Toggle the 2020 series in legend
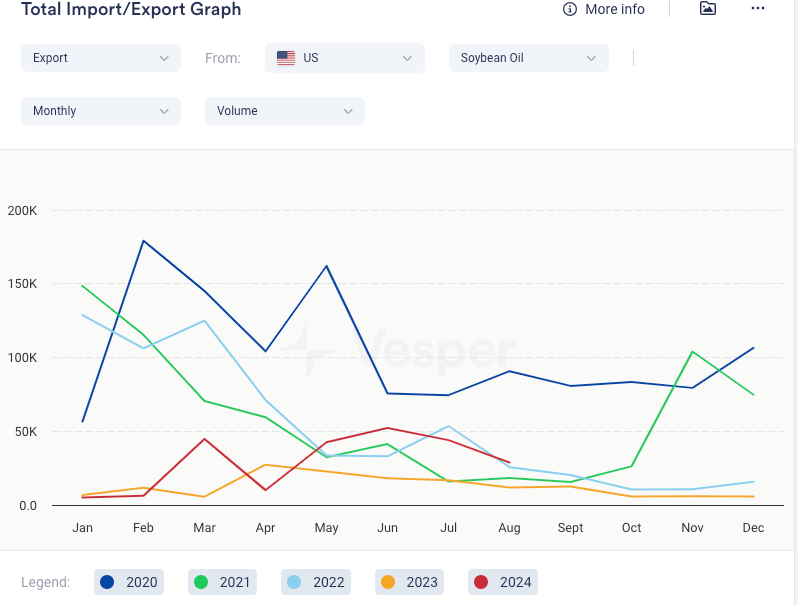This screenshot has width=798, height=605. [x=130, y=582]
